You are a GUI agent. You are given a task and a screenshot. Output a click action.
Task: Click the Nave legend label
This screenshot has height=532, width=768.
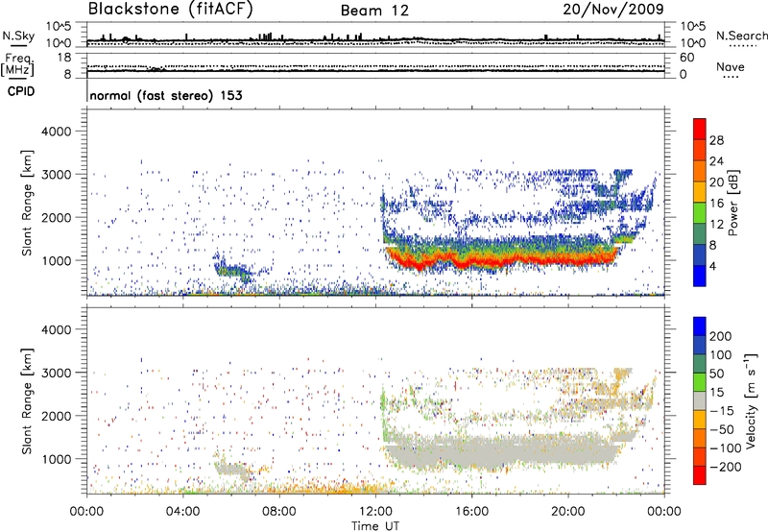[731, 67]
